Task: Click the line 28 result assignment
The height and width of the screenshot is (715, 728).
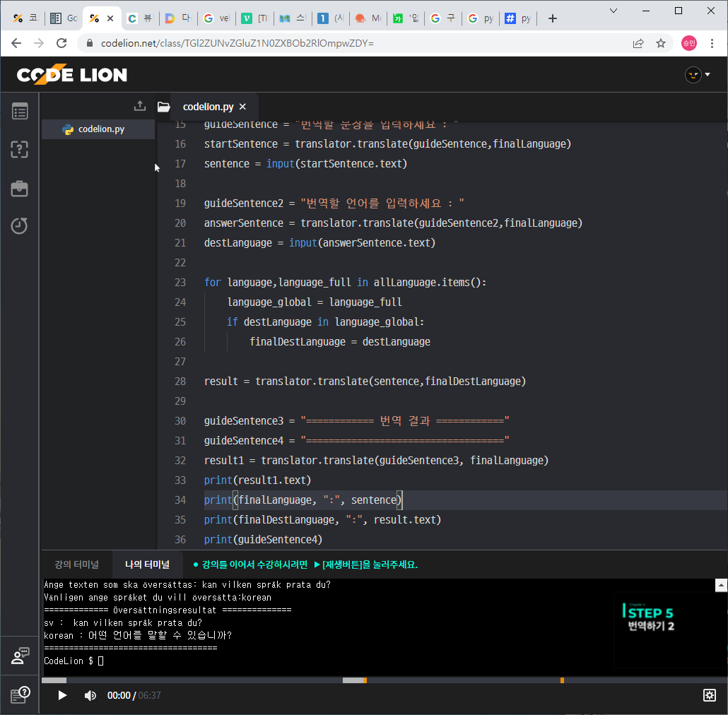Action: [365, 382]
